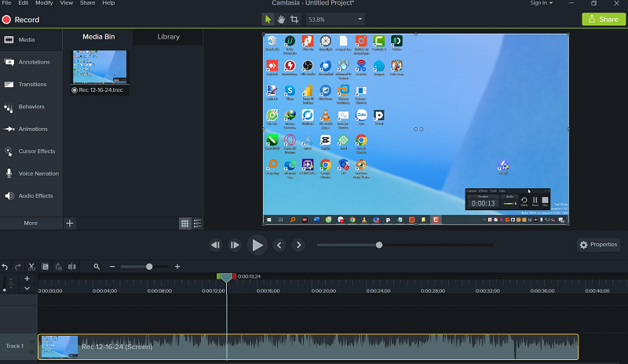Switch to the Media Bin tab
The height and width of the screenshot is (364, 628).
(99, 37)
